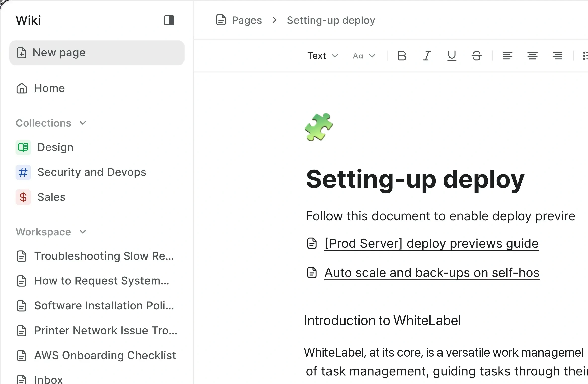Click AWS Onboarding Checklist document icon

pyautogui.click(x=22, y=355)
